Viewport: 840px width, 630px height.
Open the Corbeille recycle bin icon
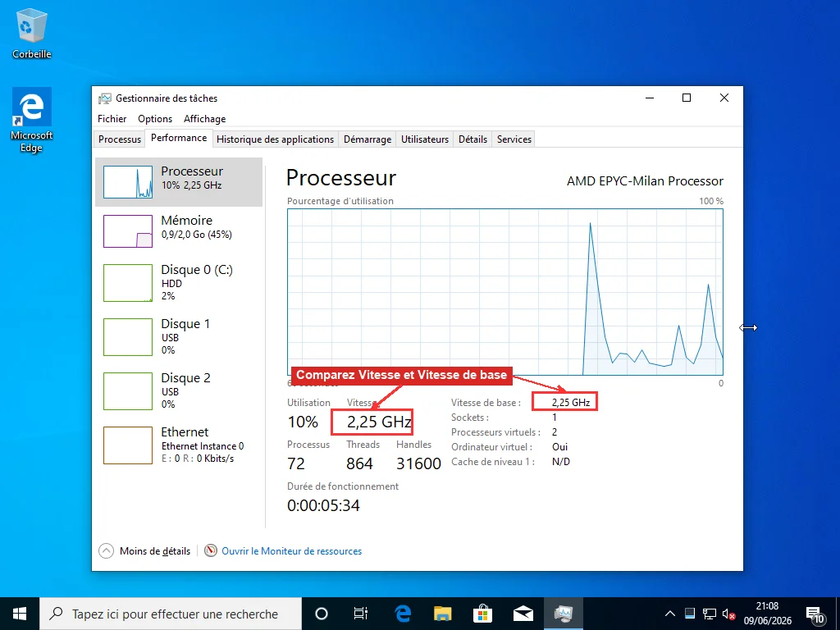pos(32,33)
